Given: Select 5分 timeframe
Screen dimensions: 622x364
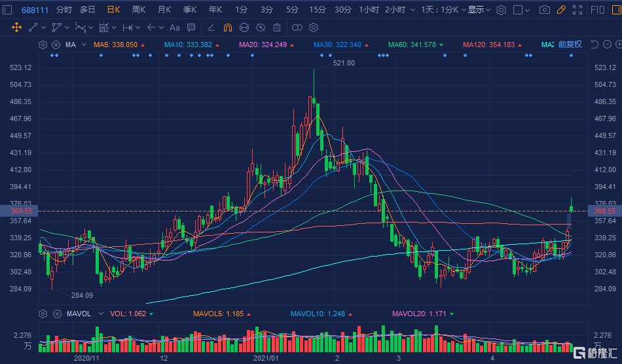Looking at the screenshot, I should point(292,10).
